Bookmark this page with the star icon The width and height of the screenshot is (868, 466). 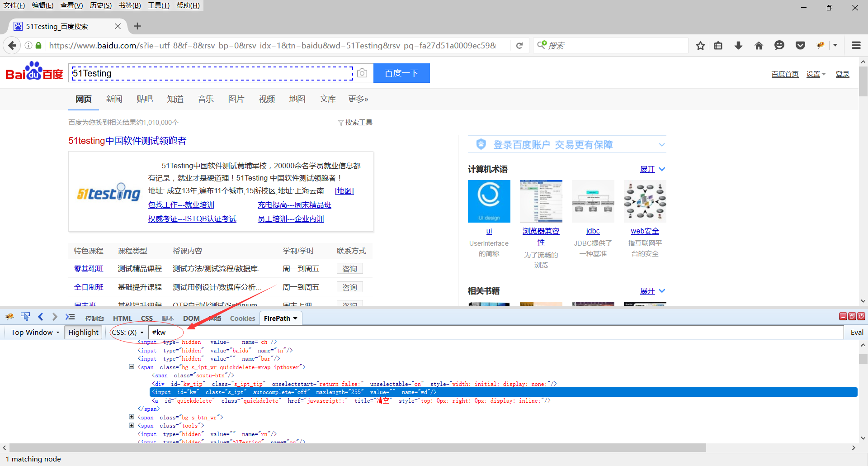coord(700,45)
